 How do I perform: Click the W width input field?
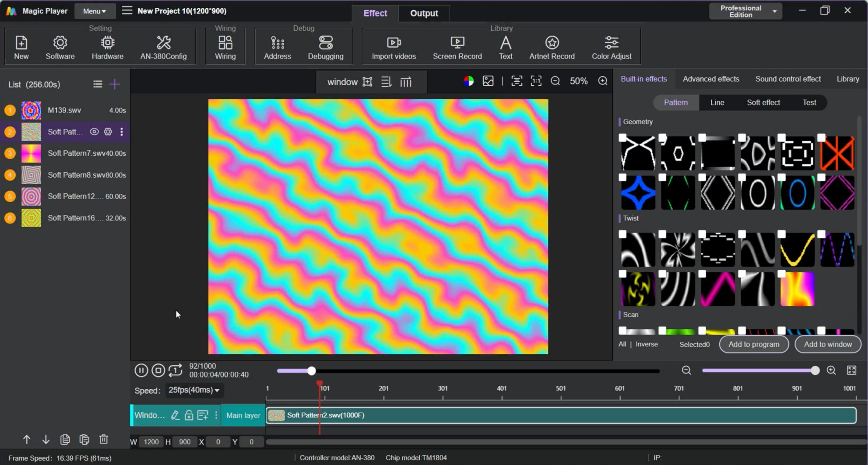coord(151,442)
